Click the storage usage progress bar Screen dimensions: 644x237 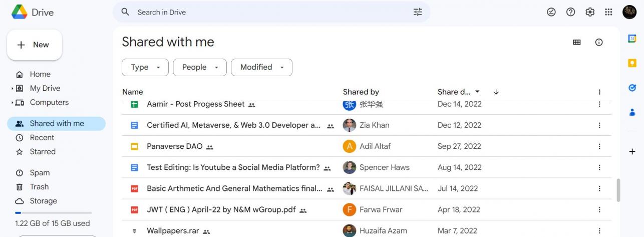point(53,212)
